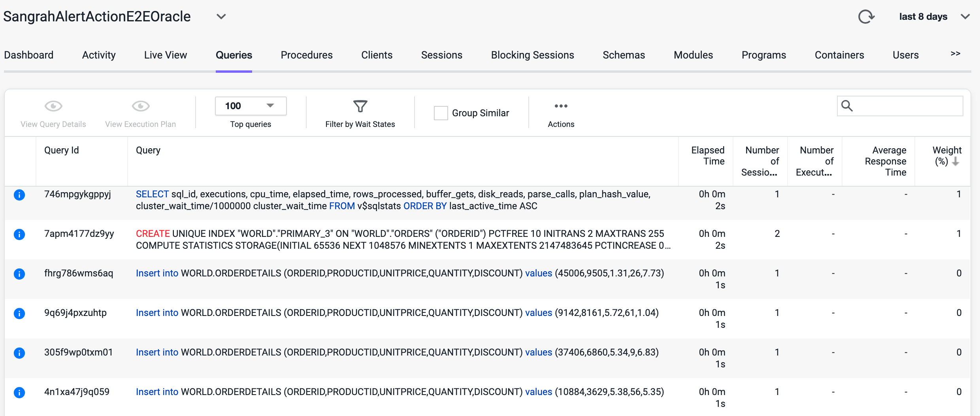980x416 pixels.
Task: Sort by Number of Executions column header
Action: (x=815, y=161)
